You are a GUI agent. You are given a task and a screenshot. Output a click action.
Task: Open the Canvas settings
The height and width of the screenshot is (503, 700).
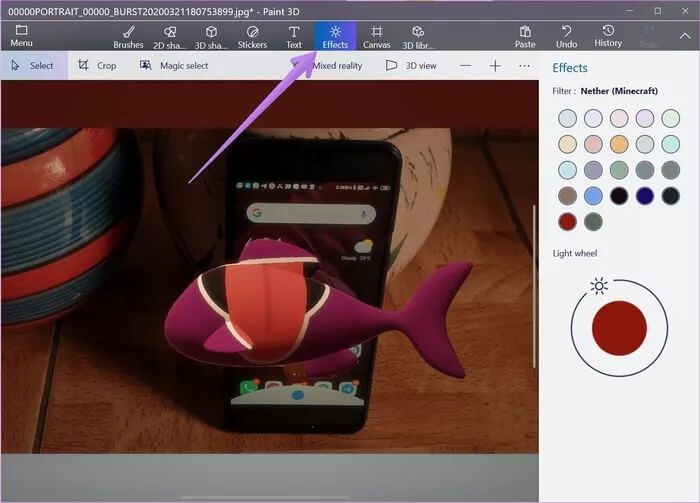click(x=376, y=37)
